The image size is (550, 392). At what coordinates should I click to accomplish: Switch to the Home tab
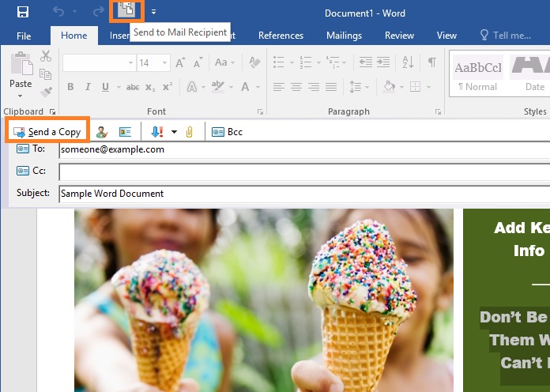coord(73,36)
